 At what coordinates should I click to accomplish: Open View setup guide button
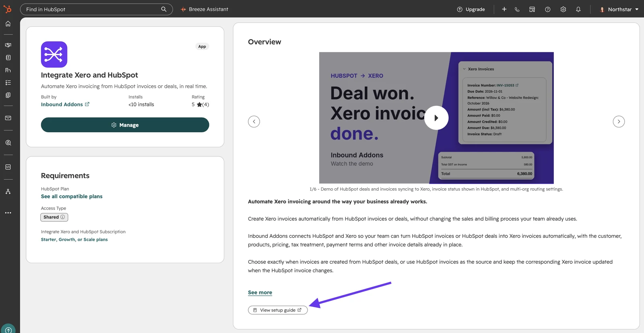click(278, 310)
